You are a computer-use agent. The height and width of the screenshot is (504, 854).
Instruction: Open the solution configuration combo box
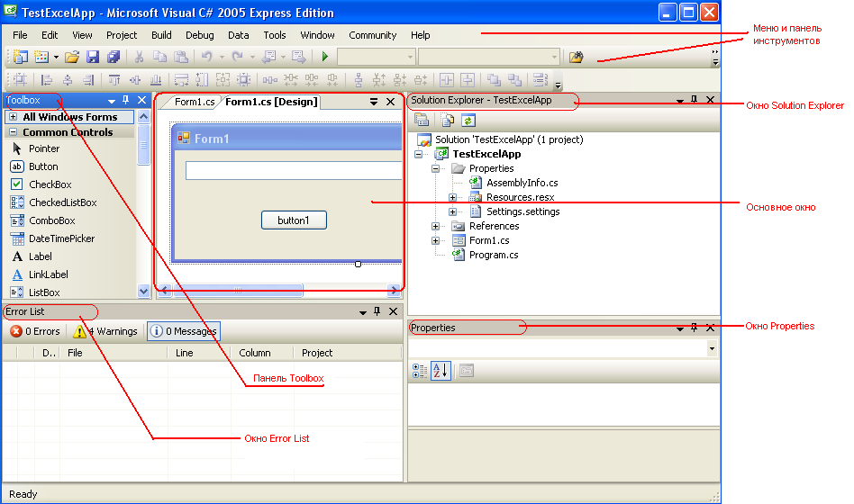377,57
